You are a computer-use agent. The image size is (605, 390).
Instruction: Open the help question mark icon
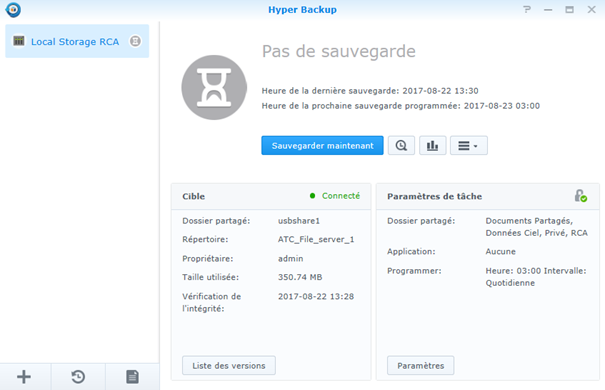(x=527, y=10)
